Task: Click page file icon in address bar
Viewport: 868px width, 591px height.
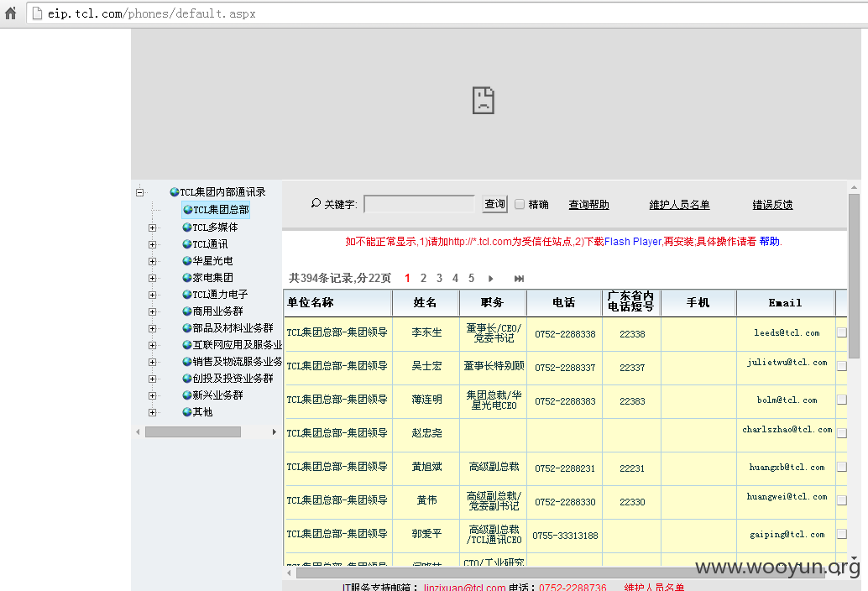Action: point(37,13)
